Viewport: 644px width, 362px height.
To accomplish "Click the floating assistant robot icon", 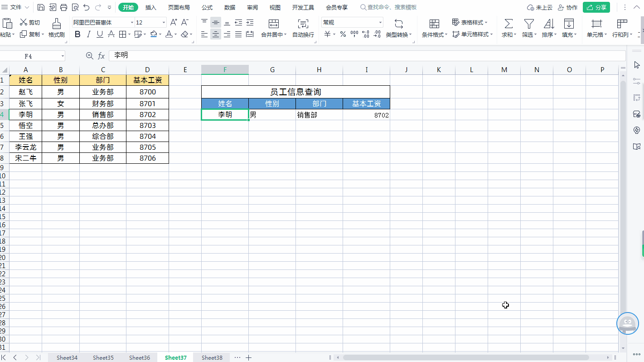I will pyautogui.click(x=628, y=324).
